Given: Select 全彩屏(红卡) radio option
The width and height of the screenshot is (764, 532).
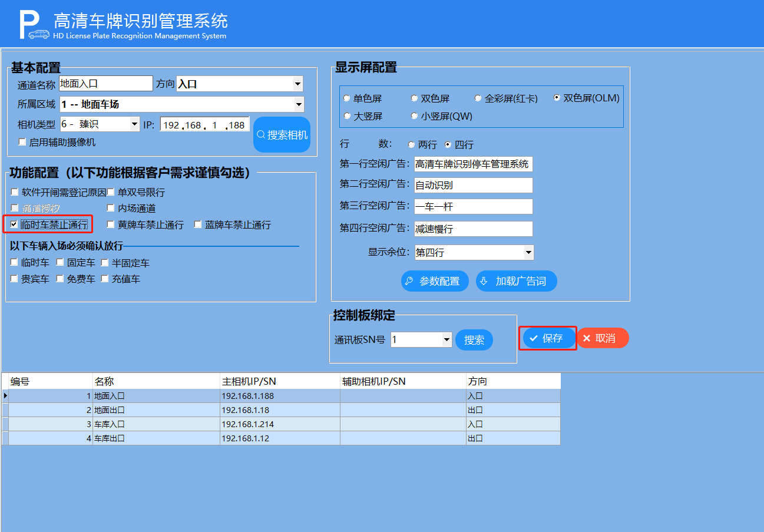Looking at the screenshot, I should pyautogui.click(x=478, y=98).
